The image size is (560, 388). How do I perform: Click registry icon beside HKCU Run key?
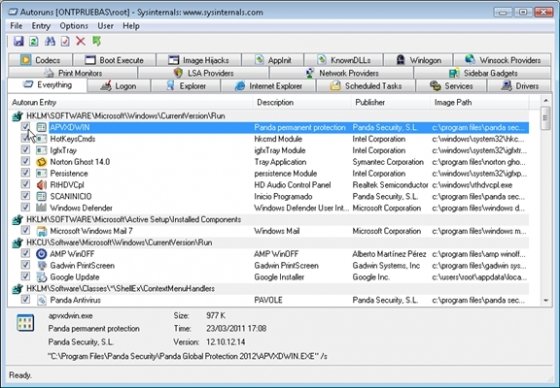18,243
